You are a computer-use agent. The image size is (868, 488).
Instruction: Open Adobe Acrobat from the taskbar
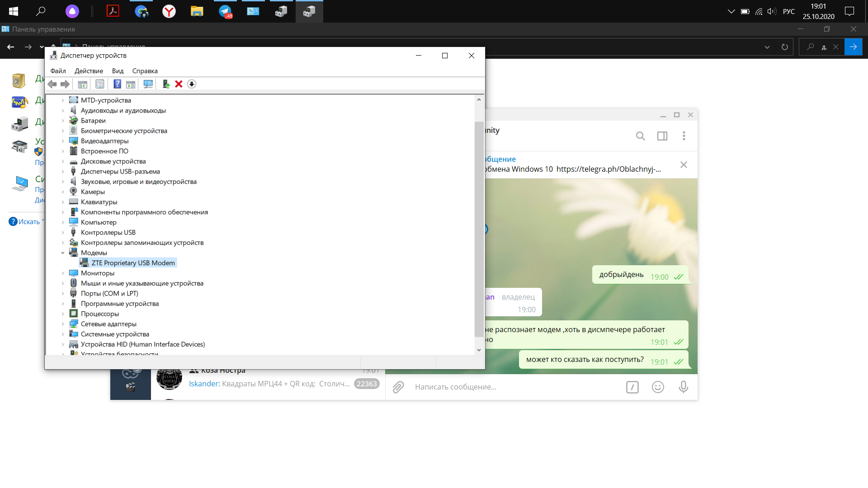point(113,11)
